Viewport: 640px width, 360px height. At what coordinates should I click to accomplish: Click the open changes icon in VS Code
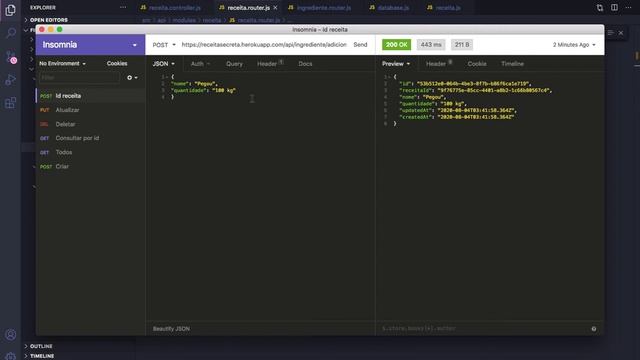(x=600, y=8)
